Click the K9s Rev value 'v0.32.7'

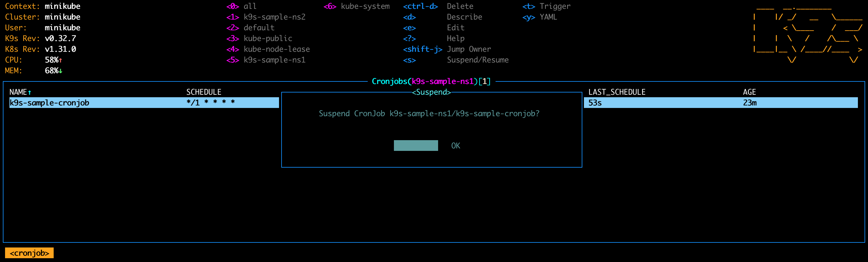tap(60, 39)
